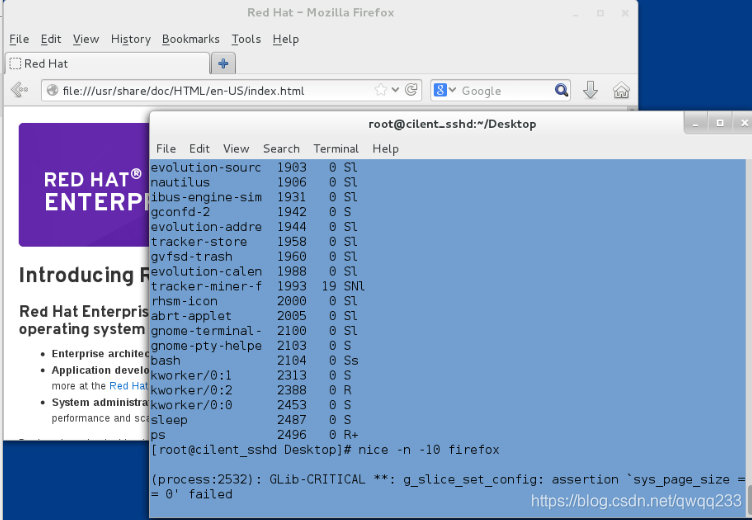Click 'ibus-engine-sim' process line

(x=255, y=197)
